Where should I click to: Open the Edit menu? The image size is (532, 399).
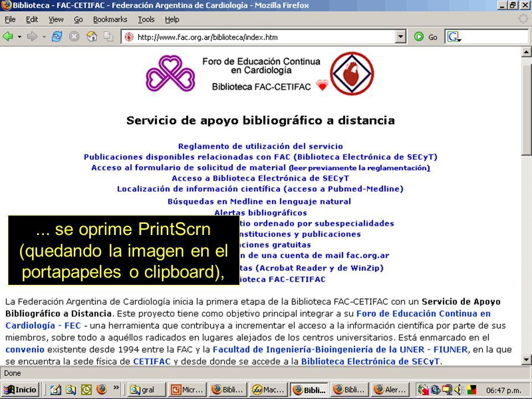[x=32, y=20]
